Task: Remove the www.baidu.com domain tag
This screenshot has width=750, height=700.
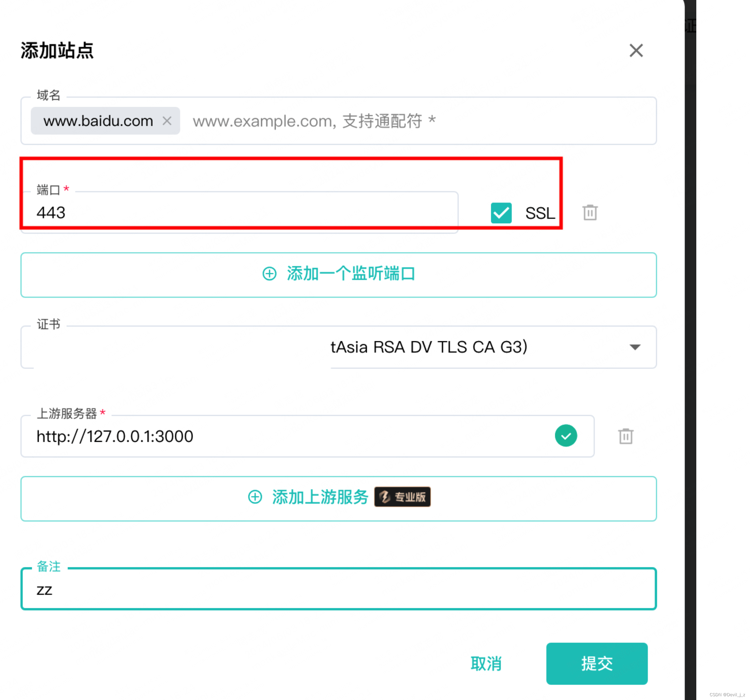Action: pos(167,121)
